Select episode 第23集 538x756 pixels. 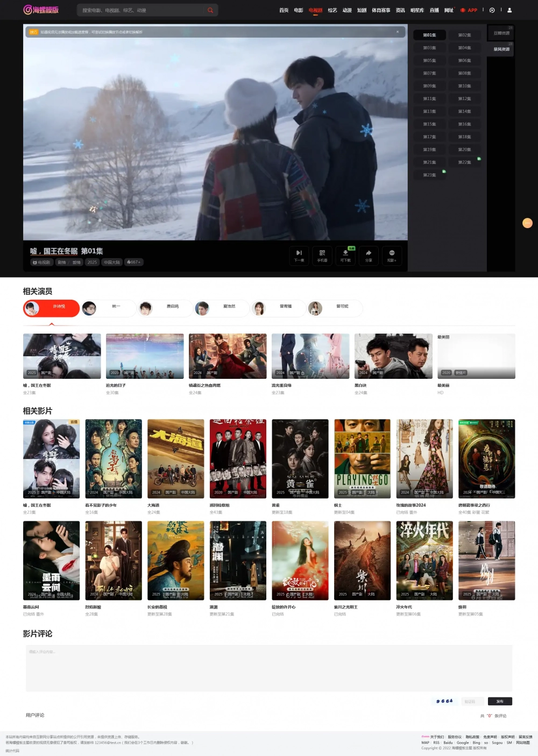429,175
